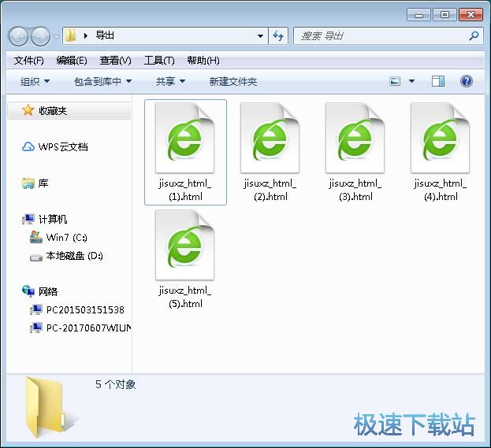
Task: Select network computer PC201503151538
Action: 85,309
